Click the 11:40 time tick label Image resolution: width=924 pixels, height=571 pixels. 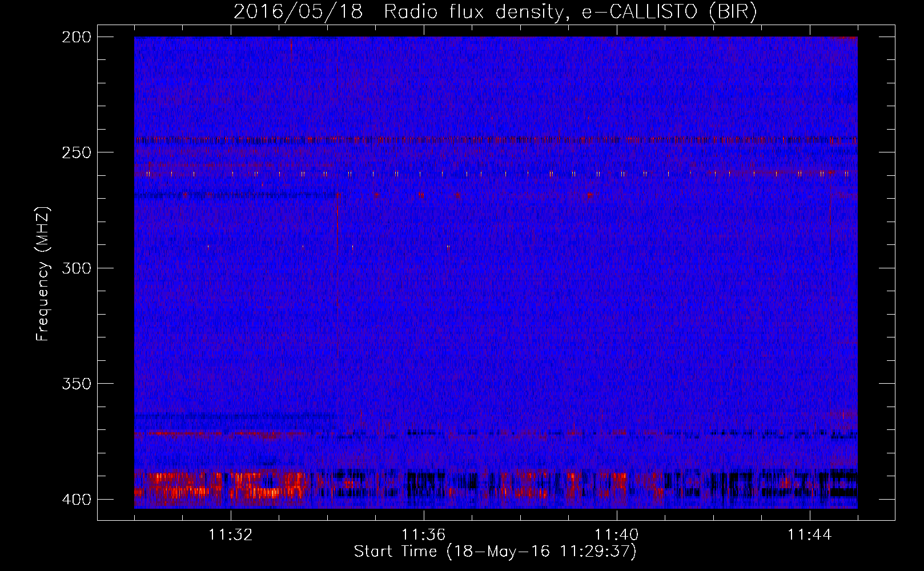(617, 535)
